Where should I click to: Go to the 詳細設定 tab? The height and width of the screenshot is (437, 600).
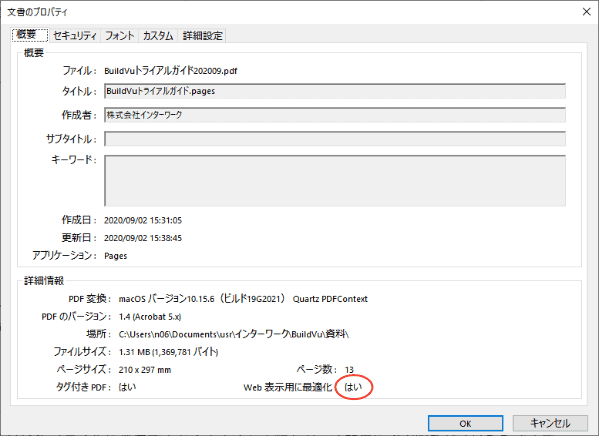(202, 36)
